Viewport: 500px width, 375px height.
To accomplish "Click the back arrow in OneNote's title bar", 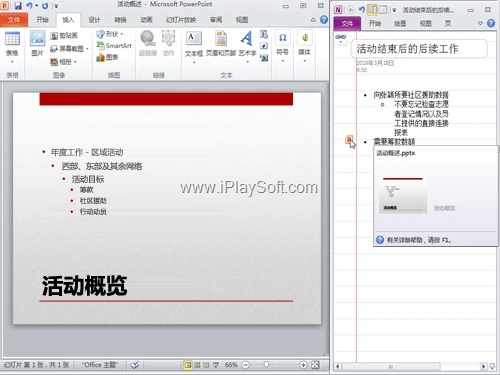I will pos(351,10).
